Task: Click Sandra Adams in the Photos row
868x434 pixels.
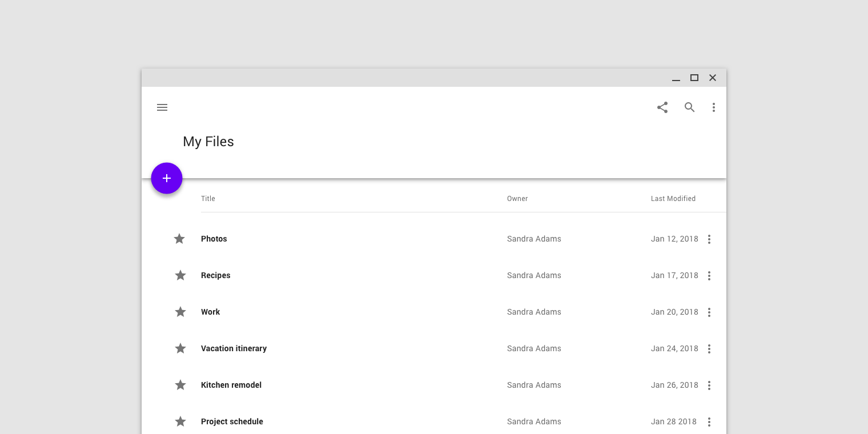Action: (x=534, y=239)
